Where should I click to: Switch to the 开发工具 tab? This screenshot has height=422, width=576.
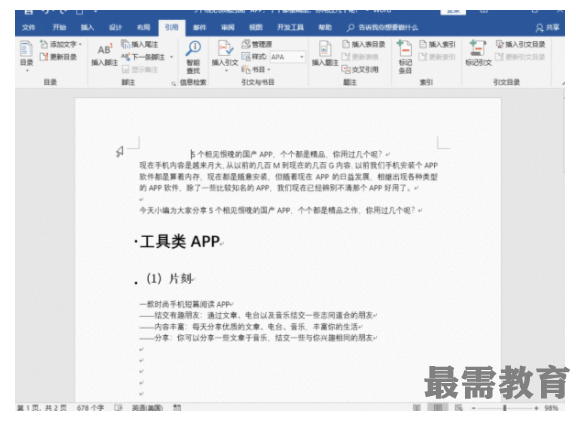click(x=290, y=28)
